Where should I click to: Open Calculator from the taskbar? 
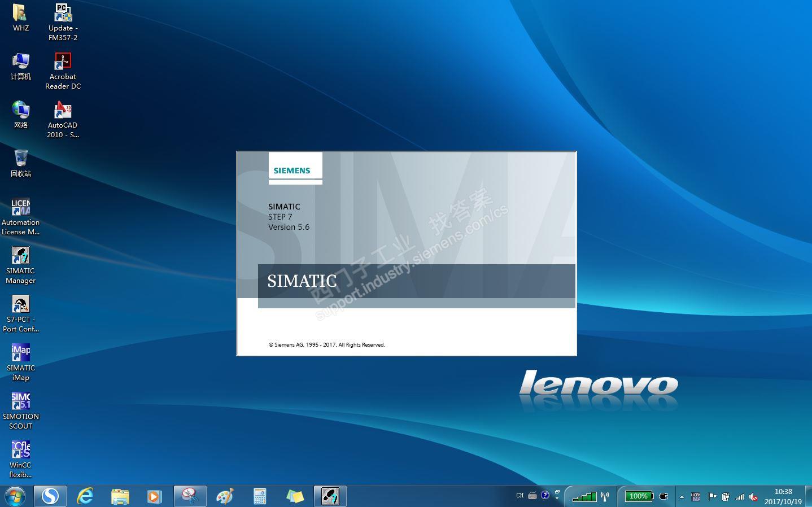click(260, 496)
